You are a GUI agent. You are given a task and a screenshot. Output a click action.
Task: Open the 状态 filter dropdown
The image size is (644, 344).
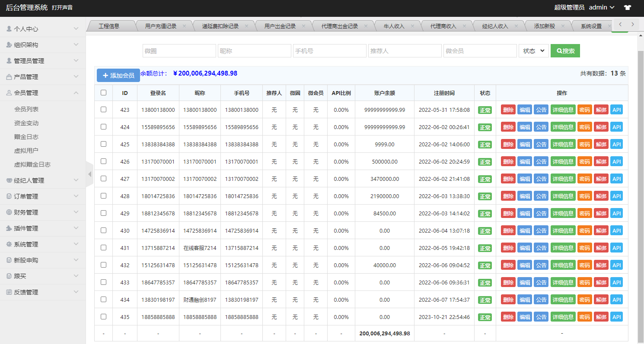pyautogui.click(x=534, y=51)
